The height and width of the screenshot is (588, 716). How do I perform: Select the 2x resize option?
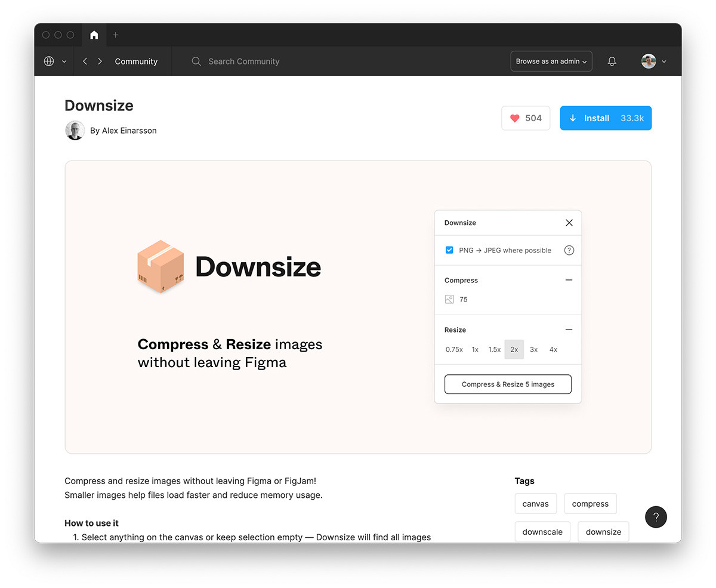tap(514, 350)
